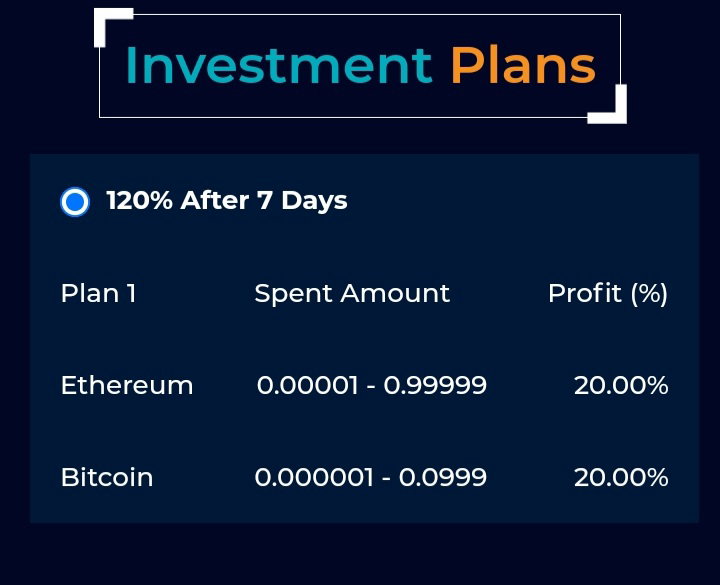
Task: Click the Profit (%) column header
Action: click(x=608, y=293)
